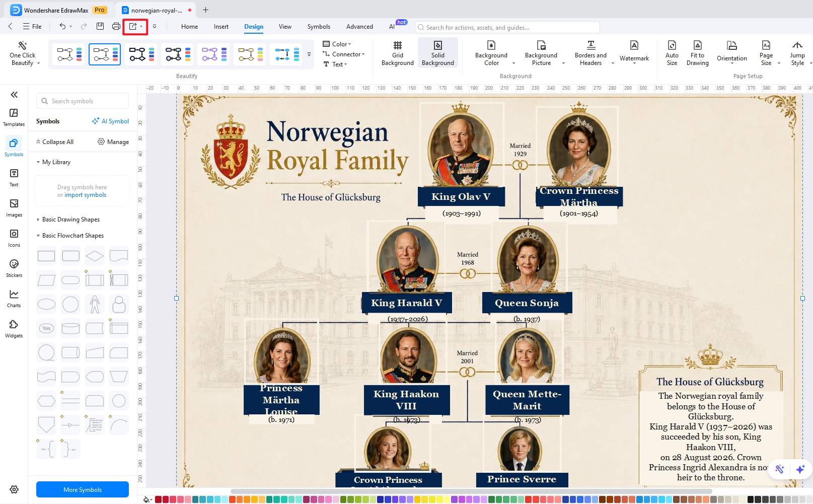Click Fit to Drawing icon
Screen dimensions: 813x504
point(698,45)
